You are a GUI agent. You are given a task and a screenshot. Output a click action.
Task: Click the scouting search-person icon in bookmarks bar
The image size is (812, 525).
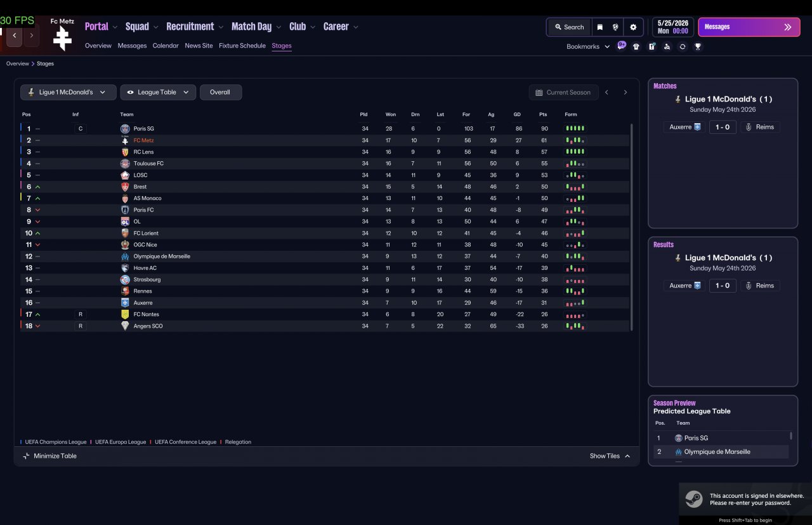pyautogui.click(x=667, y=46)
